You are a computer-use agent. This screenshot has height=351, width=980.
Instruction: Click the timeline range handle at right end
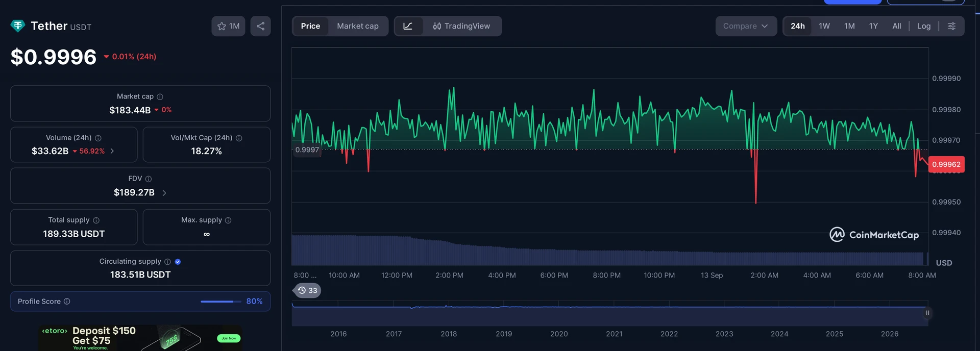pos(927,313)
